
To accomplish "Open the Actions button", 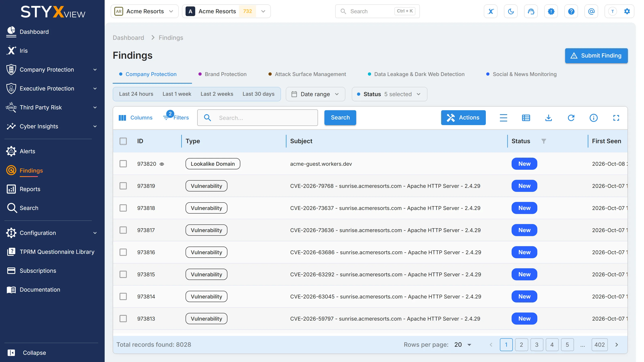I will 463,117.
